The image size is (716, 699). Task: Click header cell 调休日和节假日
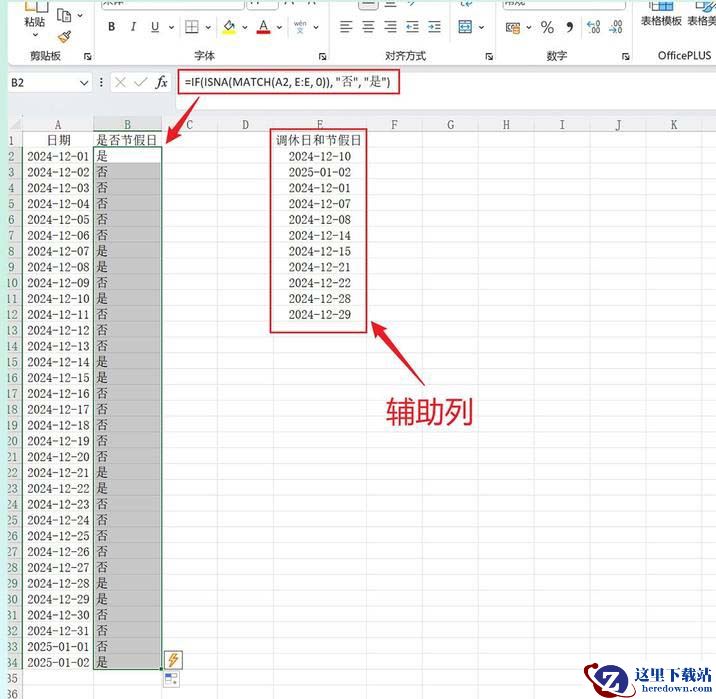point(319,140)
